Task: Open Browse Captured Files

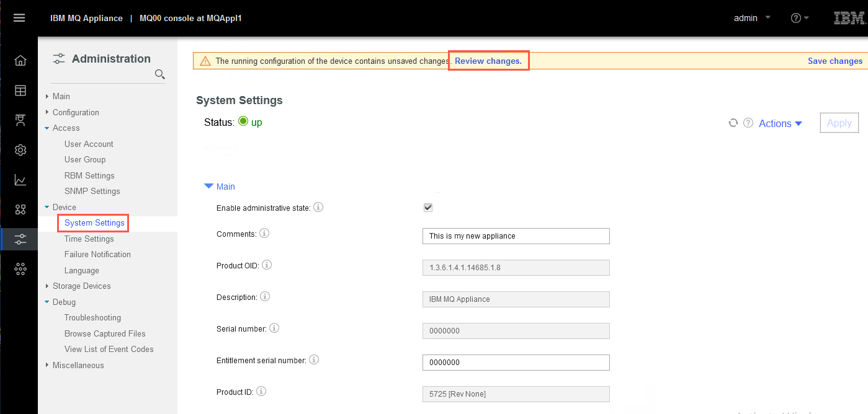Action: pos(105,333)
